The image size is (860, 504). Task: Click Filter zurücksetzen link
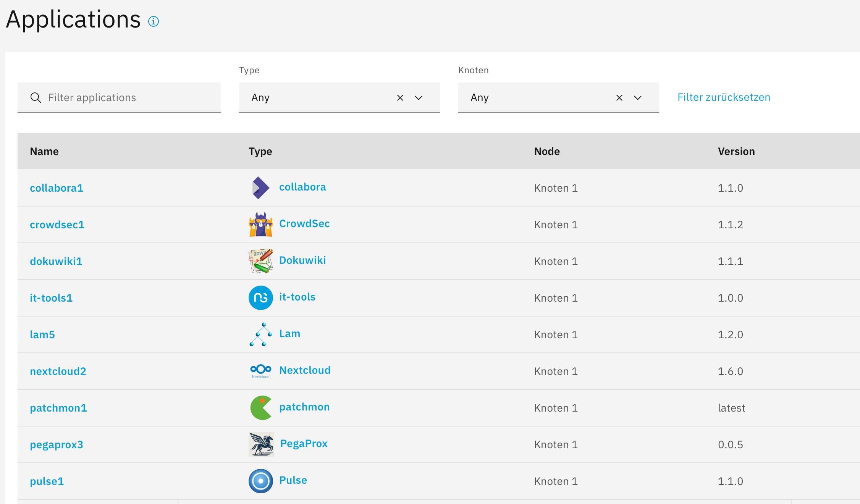tap(724, 97)
